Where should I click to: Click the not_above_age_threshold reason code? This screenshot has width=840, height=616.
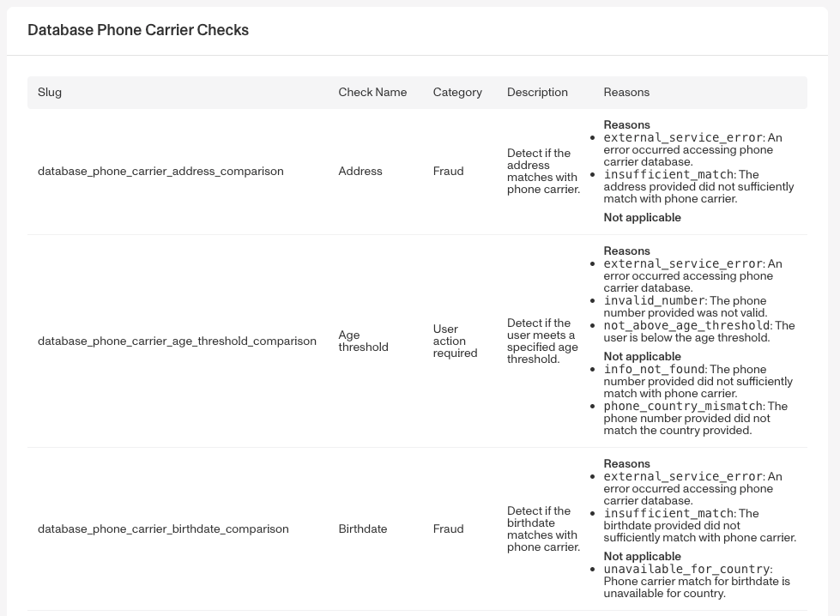[686, 326]
